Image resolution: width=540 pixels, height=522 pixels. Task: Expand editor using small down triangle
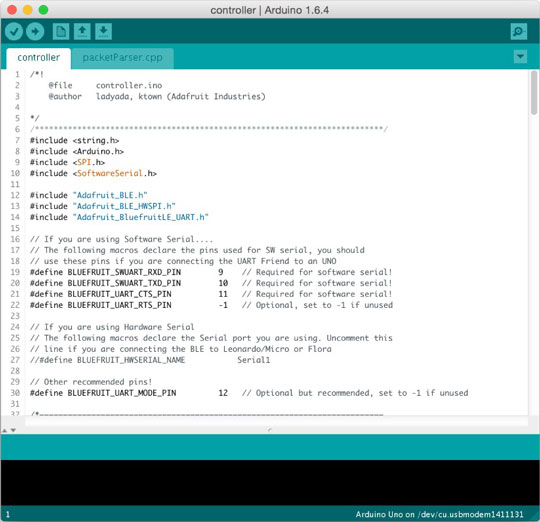point(13,430)
